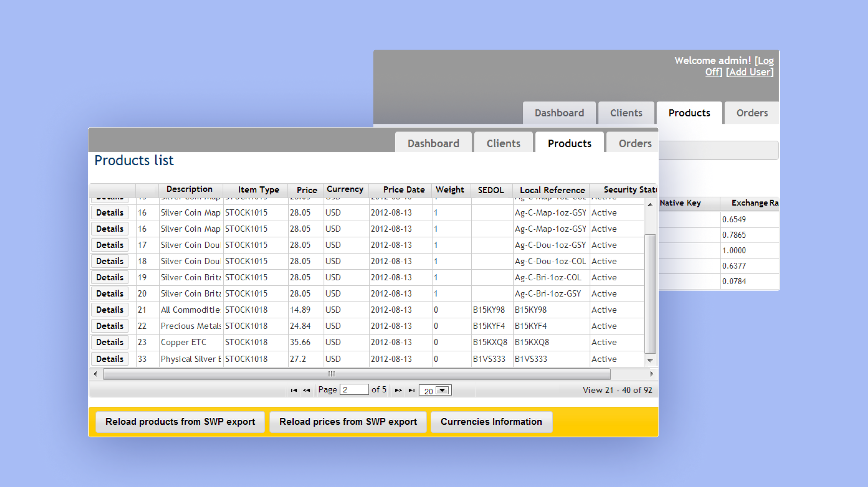Open Currencies Information
The image size is (868, 487).
[491, 421]
